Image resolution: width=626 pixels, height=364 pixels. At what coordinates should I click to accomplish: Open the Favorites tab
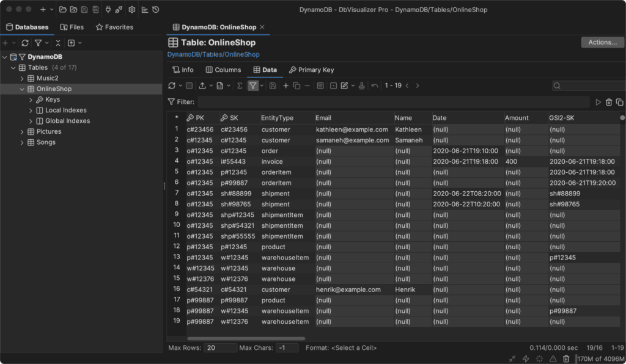coord(114,27)
